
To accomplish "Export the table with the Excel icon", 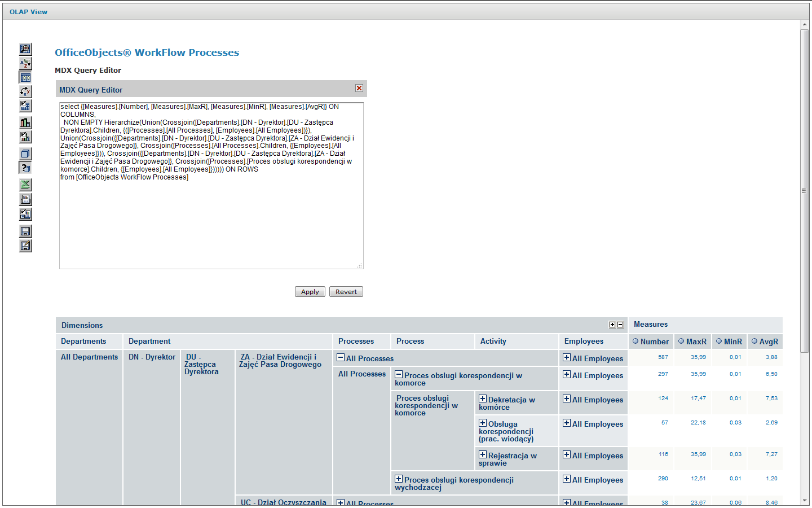I will click(25, 185).
